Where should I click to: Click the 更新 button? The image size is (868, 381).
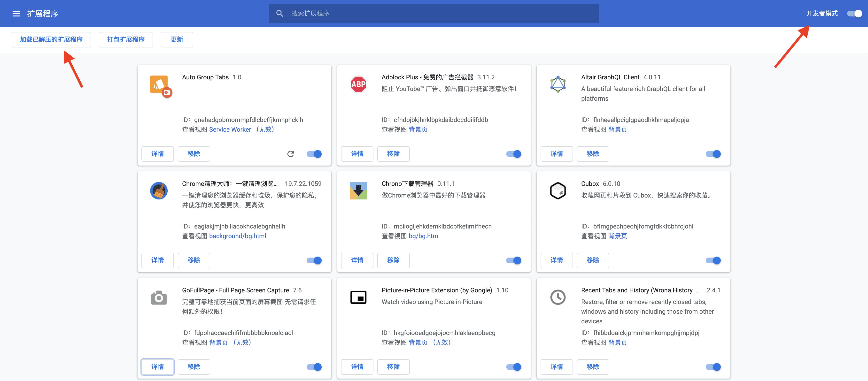click(x=177, y=40)
